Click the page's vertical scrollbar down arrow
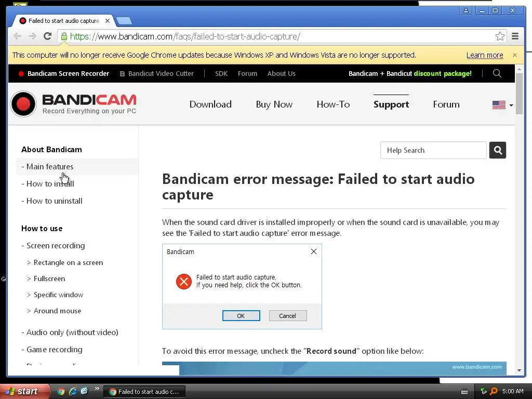The width and height of the screenshot is (532, 399). [x=519, y=370]
